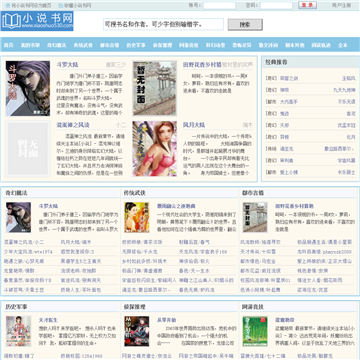Go to 都市言情 in the navigation bar
The image size is (360, 360).
coord(109,45)
